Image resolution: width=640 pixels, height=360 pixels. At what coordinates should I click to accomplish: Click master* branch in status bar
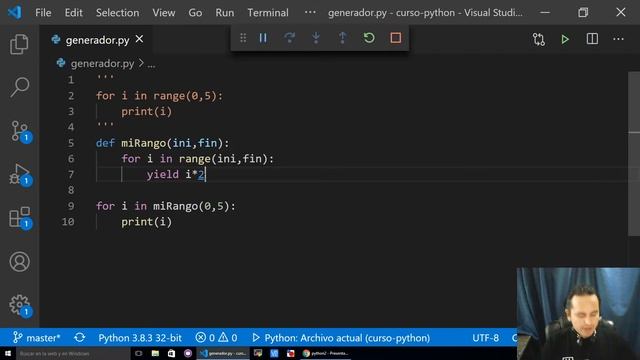(x=37, y=338)
